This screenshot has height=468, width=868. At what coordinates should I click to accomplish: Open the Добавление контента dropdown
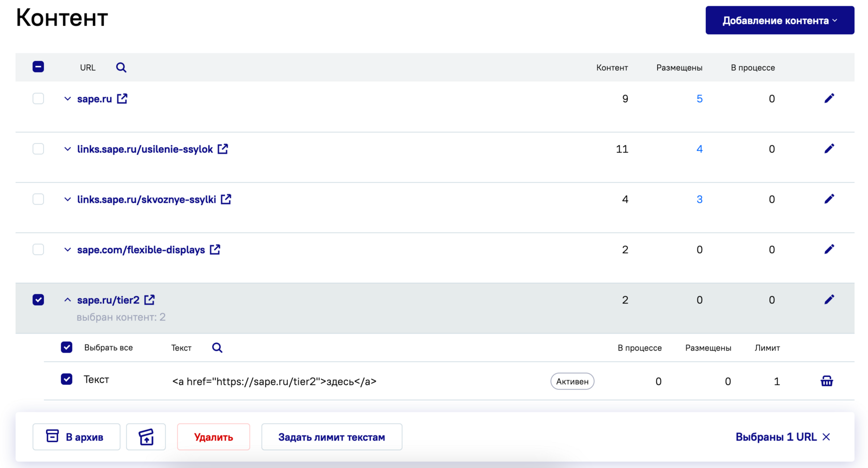pyautogui.click(x=779, y=21)
